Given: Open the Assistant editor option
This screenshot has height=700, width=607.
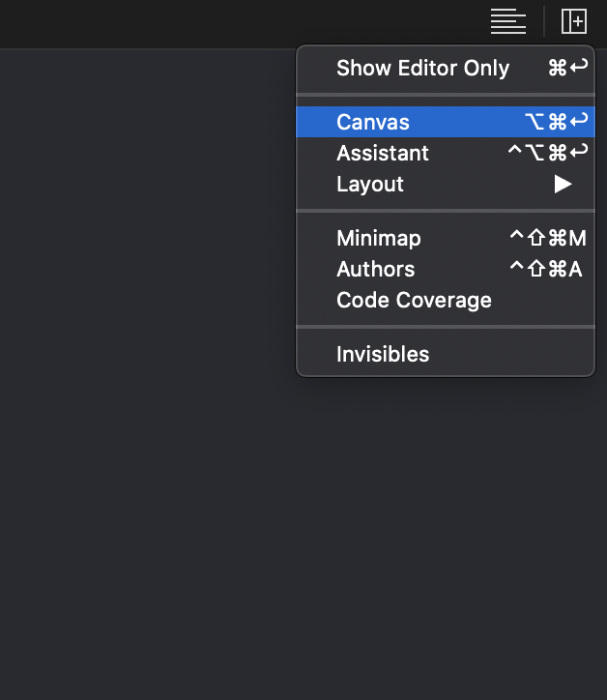Looking at the screenshot, I should pyautogui.click(x=383, y=153).
